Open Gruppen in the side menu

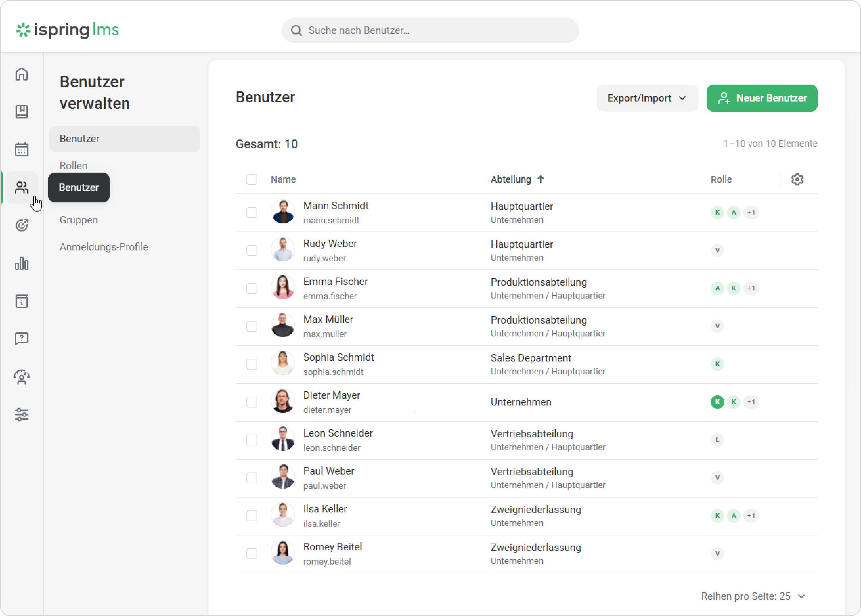[x=79, y=220]
